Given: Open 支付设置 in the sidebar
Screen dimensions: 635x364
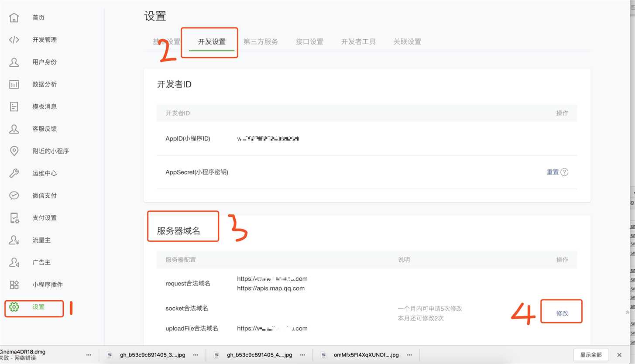Looking at the screenshot, I should (45, 218).
